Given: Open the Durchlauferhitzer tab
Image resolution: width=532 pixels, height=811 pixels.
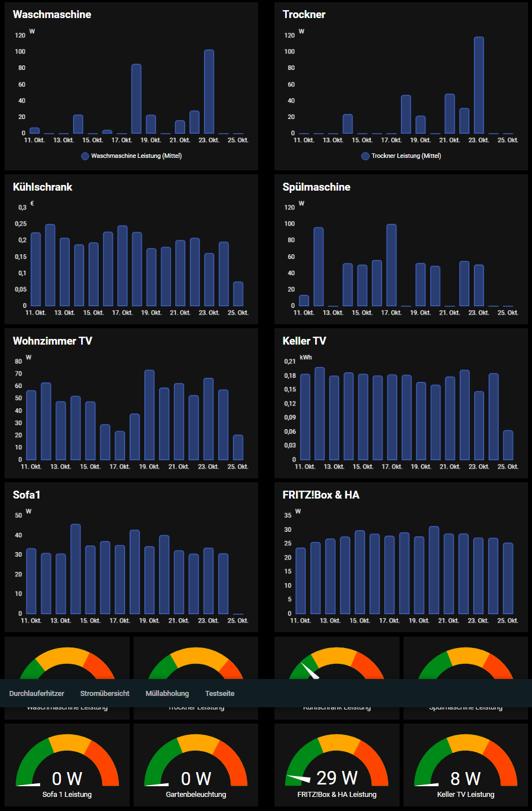Looking at the screenshot, I should pos(37,693).
